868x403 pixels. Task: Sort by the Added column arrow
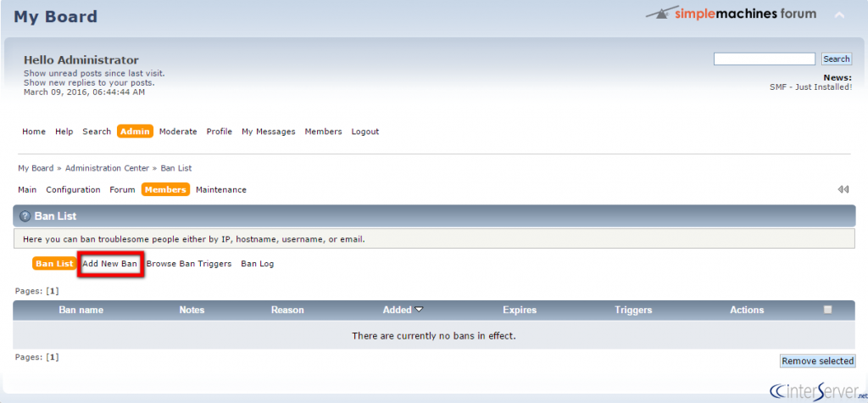tap(419, 310)
